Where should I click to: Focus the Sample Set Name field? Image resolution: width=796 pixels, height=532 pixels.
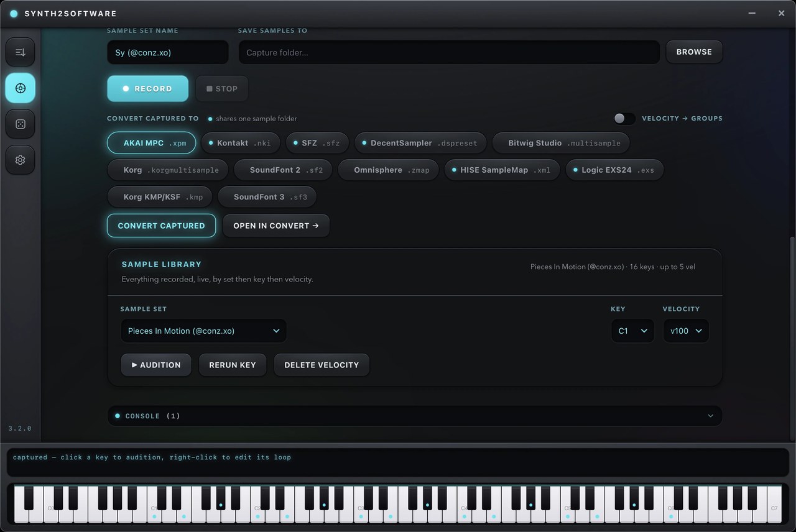pos(168,52)
